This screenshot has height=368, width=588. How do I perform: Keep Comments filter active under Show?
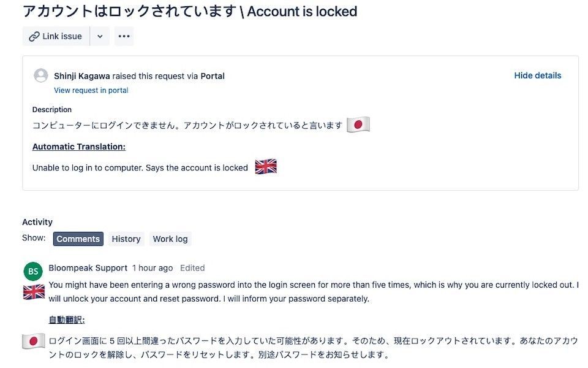click(78, 239)
